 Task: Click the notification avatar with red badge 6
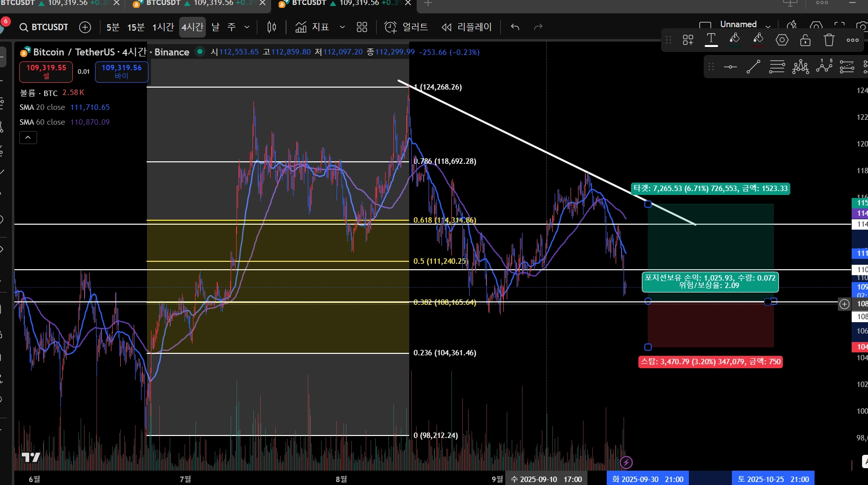click(x=4, y=24)
